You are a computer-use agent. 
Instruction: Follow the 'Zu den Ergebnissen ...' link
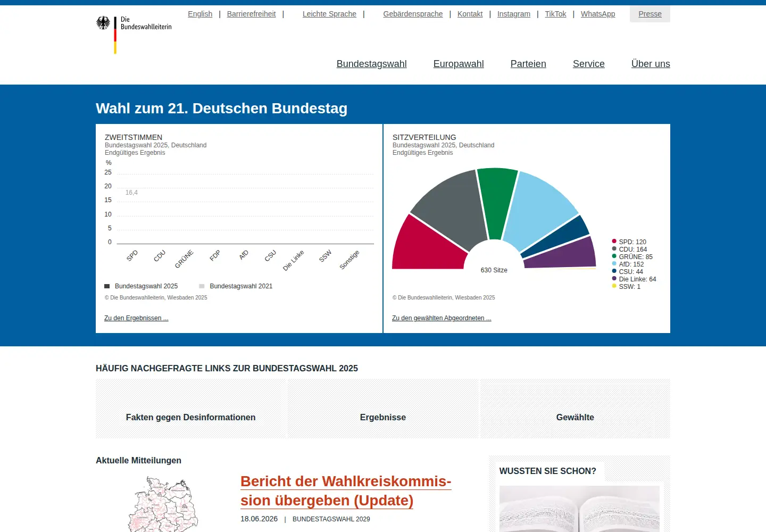[x=136, y=318]
